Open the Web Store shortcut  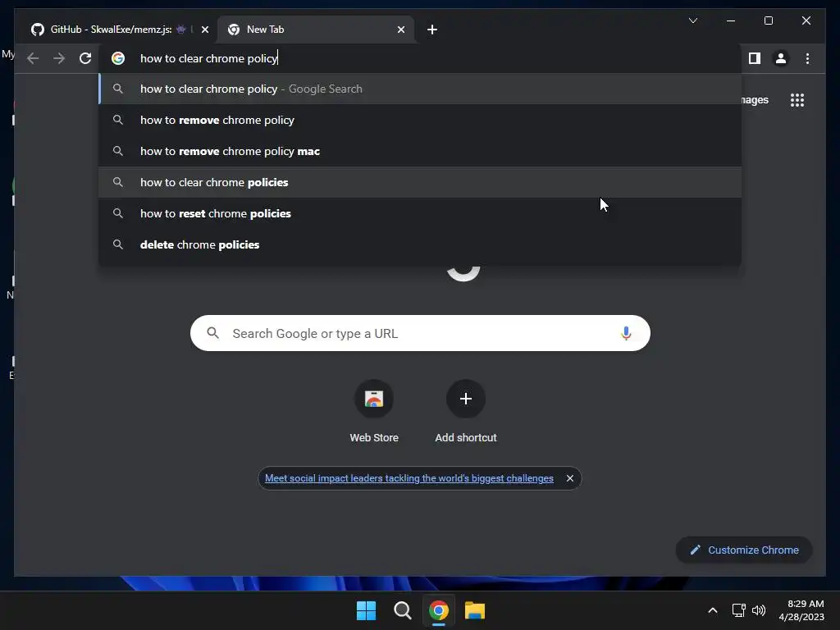[x=374, y=412]
